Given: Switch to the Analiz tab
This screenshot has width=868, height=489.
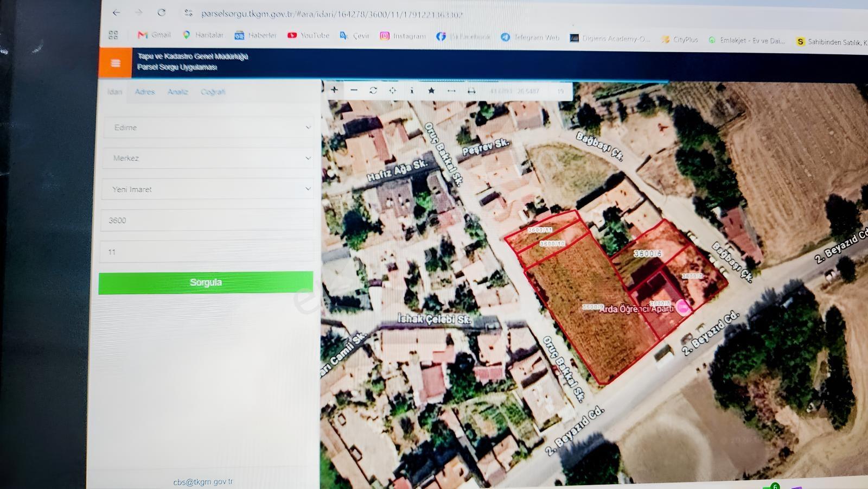Looking at the screenshot, I should (177, 92).
